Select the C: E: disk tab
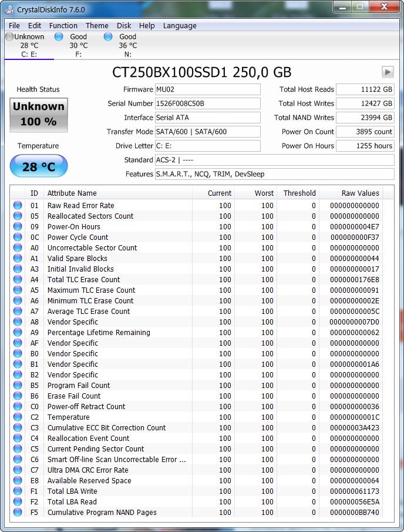 click(x=29, y=45)
